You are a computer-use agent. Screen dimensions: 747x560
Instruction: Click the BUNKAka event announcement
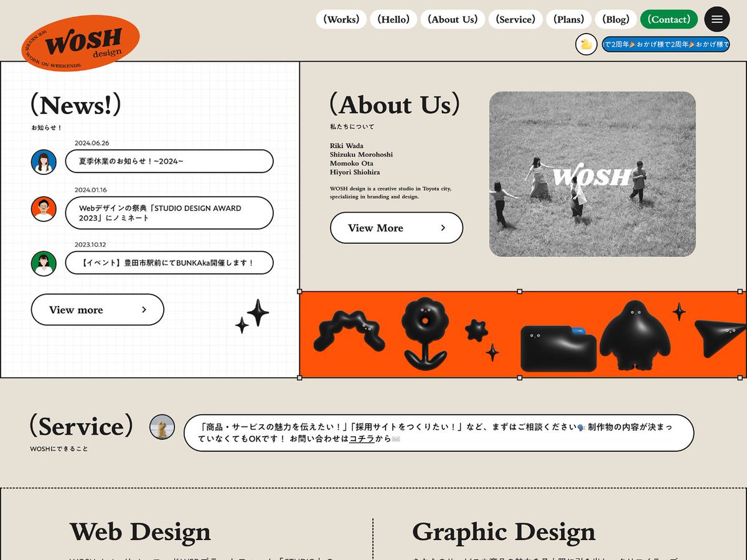point(169,263)
